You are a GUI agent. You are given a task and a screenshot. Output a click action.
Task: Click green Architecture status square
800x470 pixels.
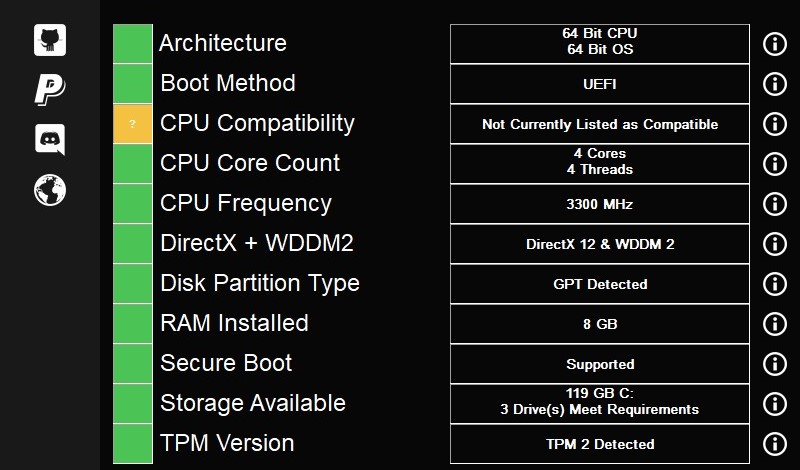pyautogui.click(x=133, y=44)
